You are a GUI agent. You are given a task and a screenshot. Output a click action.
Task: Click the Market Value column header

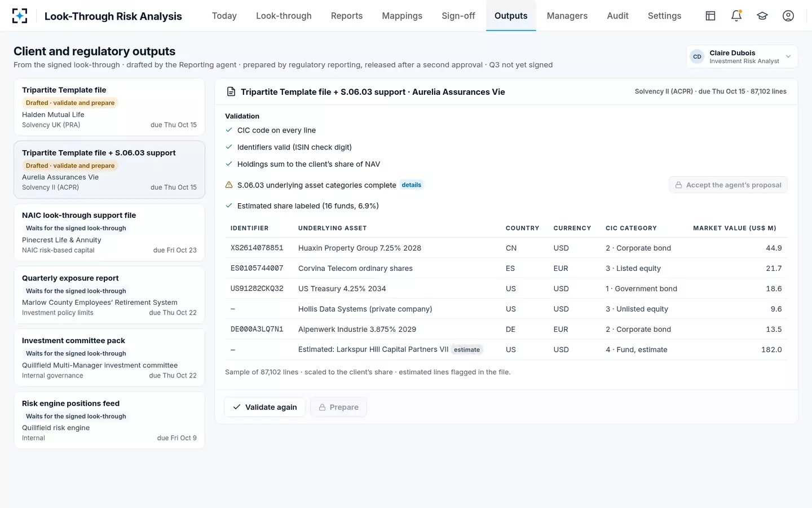(x=735, y=228)
